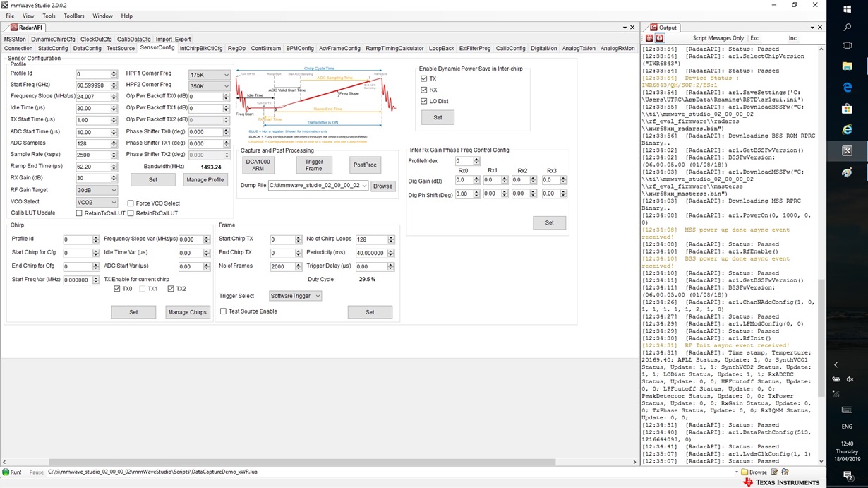Screen dimensions: 868x488
Task: Switch to the StaticConfig tab
Action: 53,49
